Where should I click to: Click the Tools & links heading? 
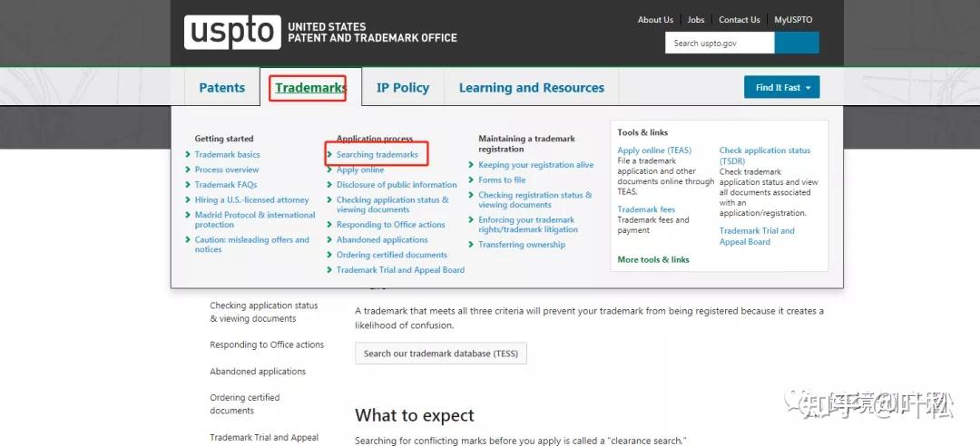(642, 132)
